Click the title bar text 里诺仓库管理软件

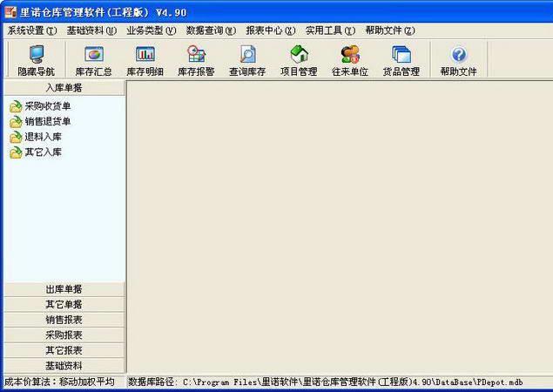62,13
